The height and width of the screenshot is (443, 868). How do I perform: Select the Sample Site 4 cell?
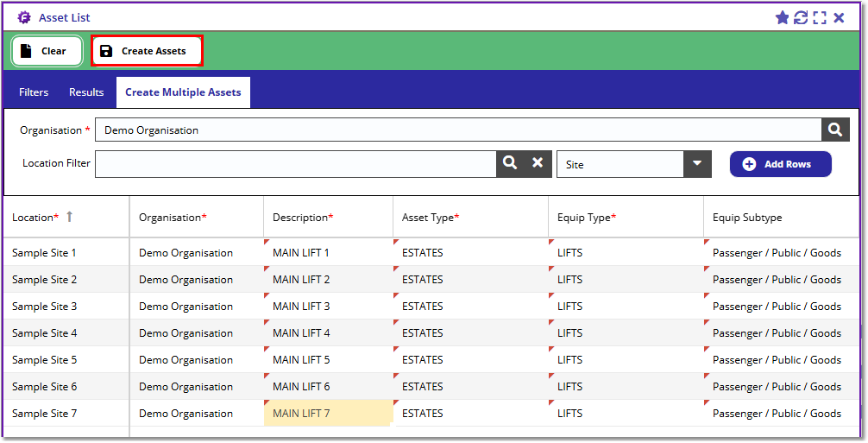pos(66,332)
